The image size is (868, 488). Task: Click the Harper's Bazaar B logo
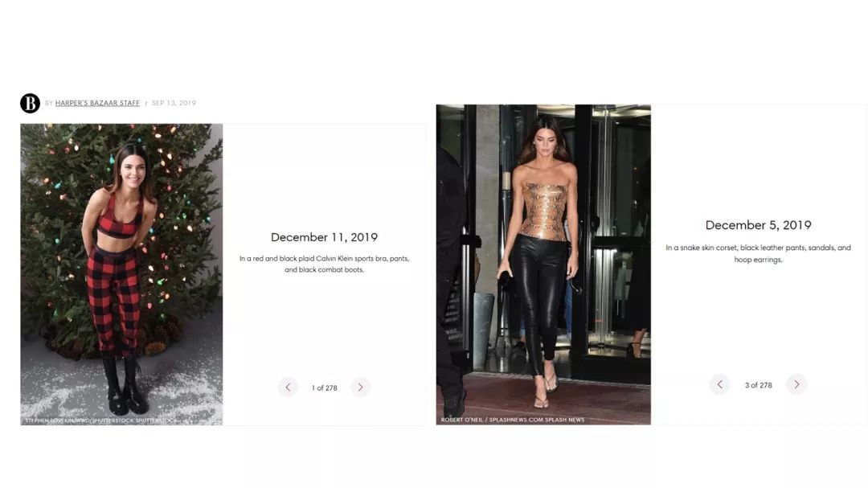click(30, 103)
